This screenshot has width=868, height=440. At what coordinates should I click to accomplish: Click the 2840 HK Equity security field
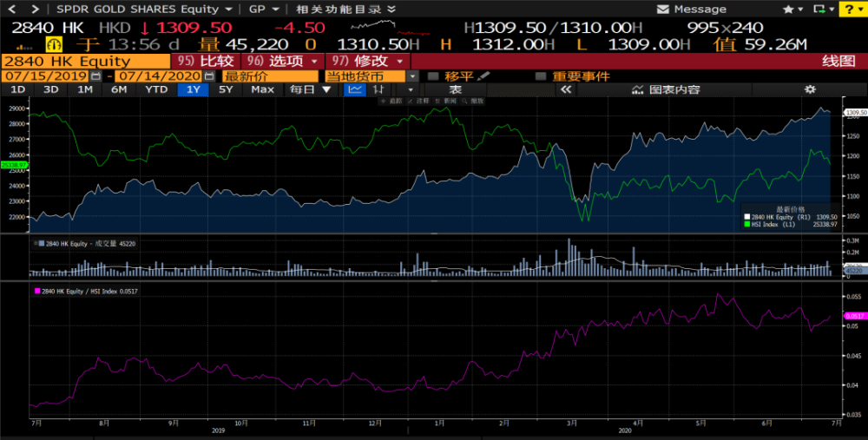[86, 61]
